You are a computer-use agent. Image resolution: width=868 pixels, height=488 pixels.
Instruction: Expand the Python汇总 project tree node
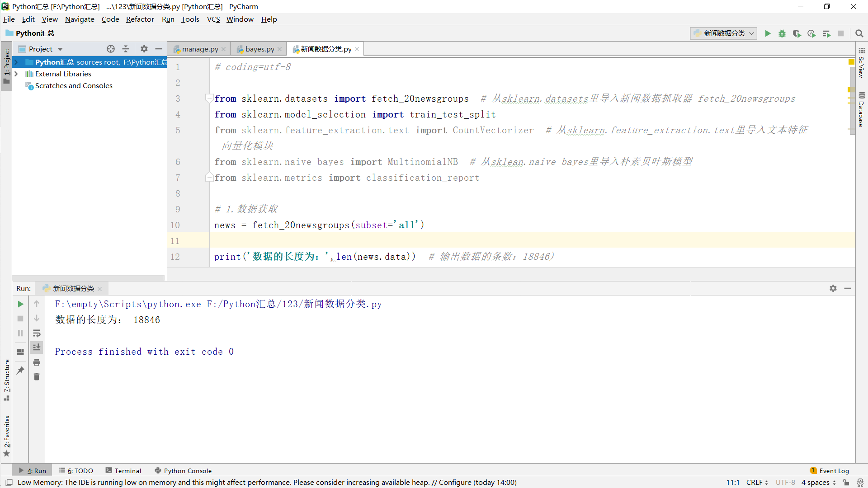[x=16, y=62]
